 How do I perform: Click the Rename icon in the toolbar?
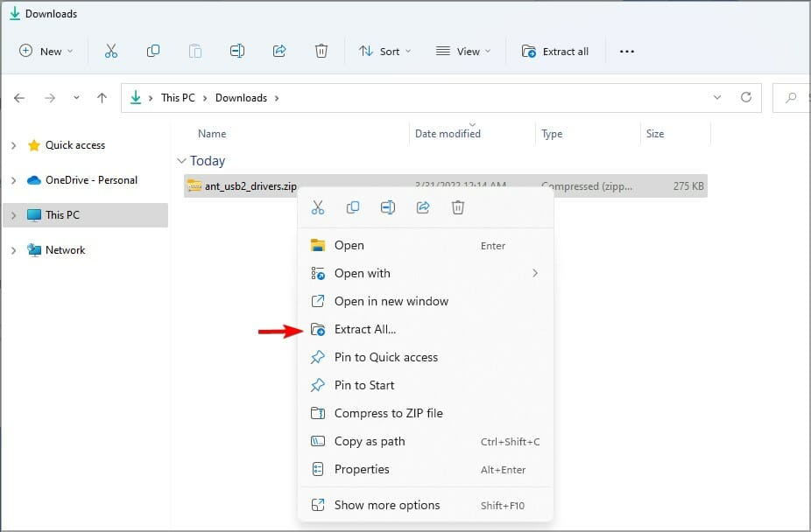(x=236, y=51)
